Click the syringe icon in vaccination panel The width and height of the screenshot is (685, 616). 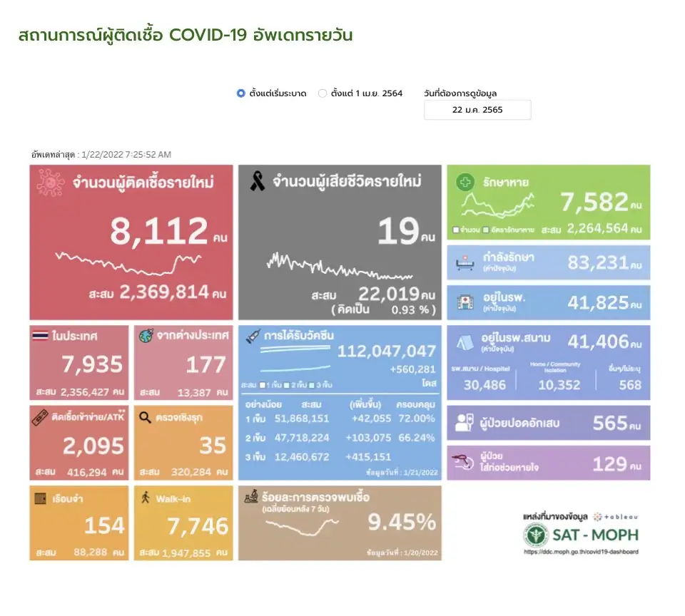tap(251, 336)
